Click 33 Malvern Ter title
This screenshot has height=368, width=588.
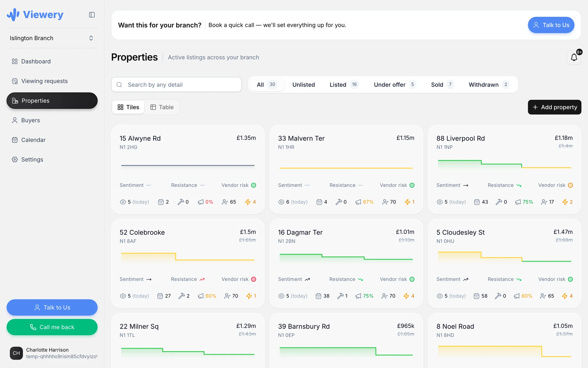pyautogui.click(x=301, y=138)
